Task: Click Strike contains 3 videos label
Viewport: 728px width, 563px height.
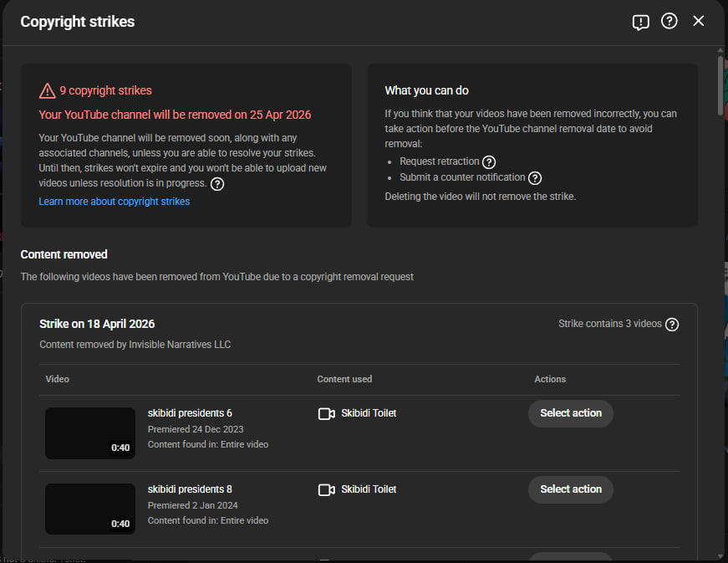Action: [610, 324]
